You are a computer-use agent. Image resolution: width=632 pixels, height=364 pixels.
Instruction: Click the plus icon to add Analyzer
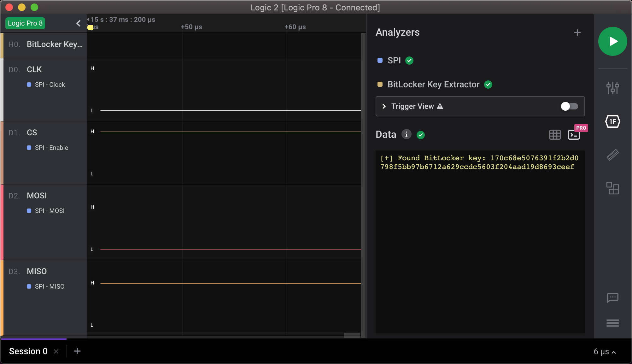[578, 32]
